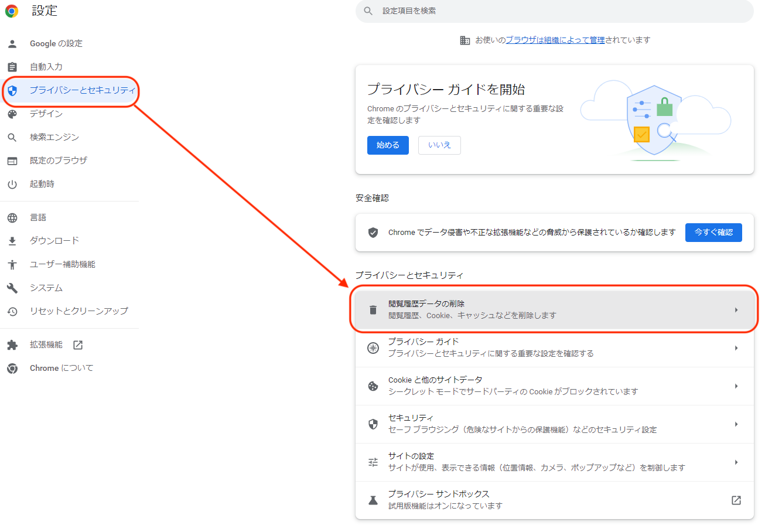Screen dimensions: 765x532
Task: Open Chrome について page
Action: click(x=62, y=369)
